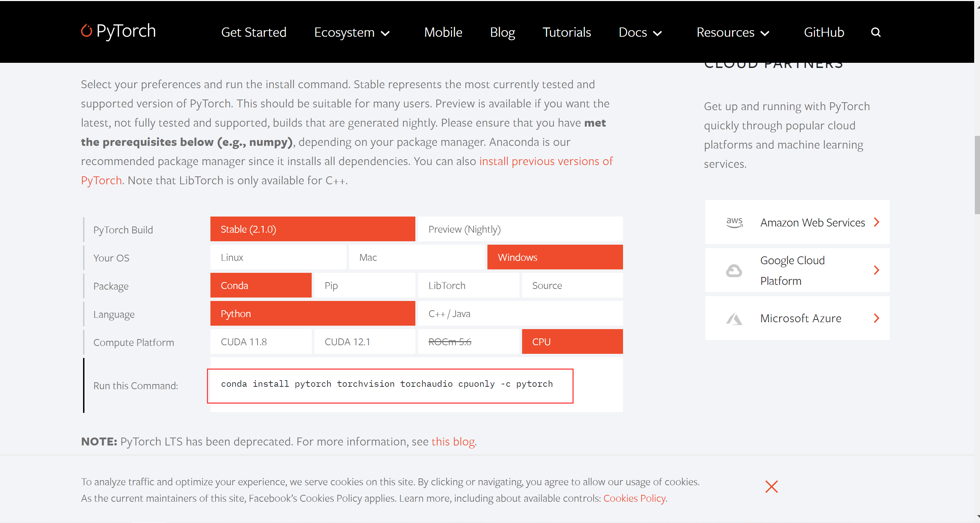
Task: Choose Linux as your OS
Action: pos(278,257)
